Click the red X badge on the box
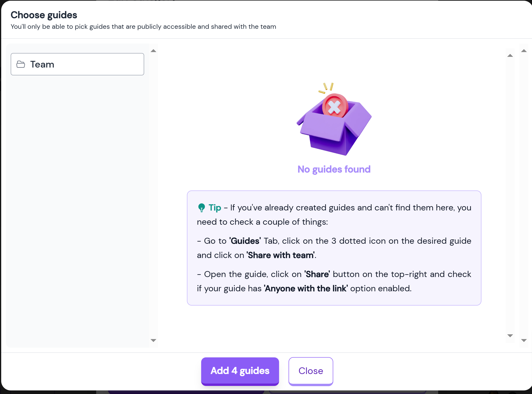Image resolution: width=532 pixels, height=394 pixels. [x=335, y=105]
